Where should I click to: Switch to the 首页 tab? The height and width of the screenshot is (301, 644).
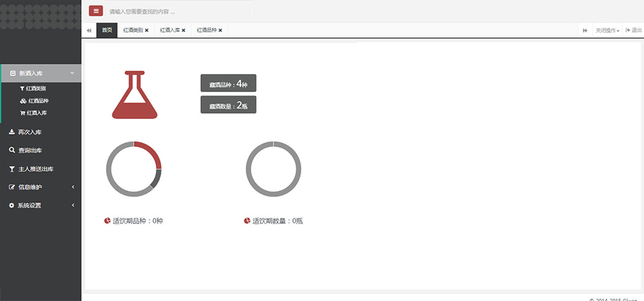pyautogui.click(x=107, y=31)
